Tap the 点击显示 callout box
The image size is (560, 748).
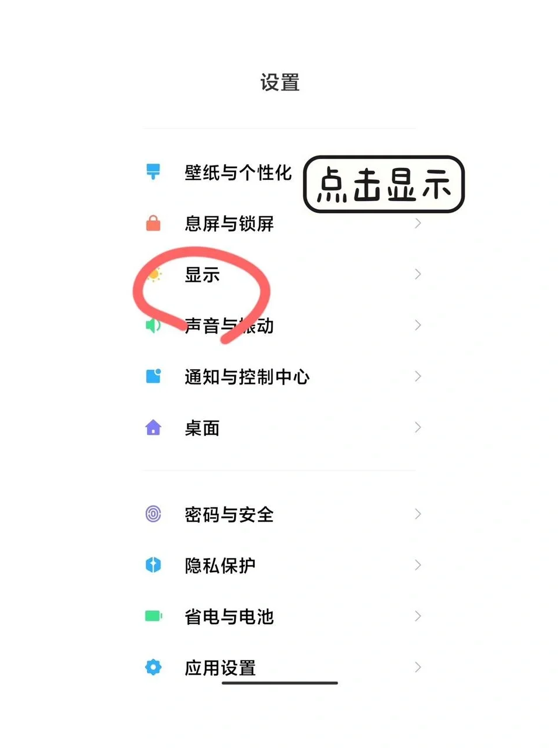382,184
